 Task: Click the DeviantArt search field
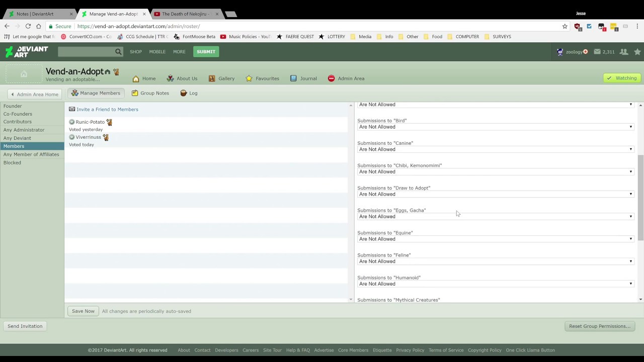tap(87, 51)
